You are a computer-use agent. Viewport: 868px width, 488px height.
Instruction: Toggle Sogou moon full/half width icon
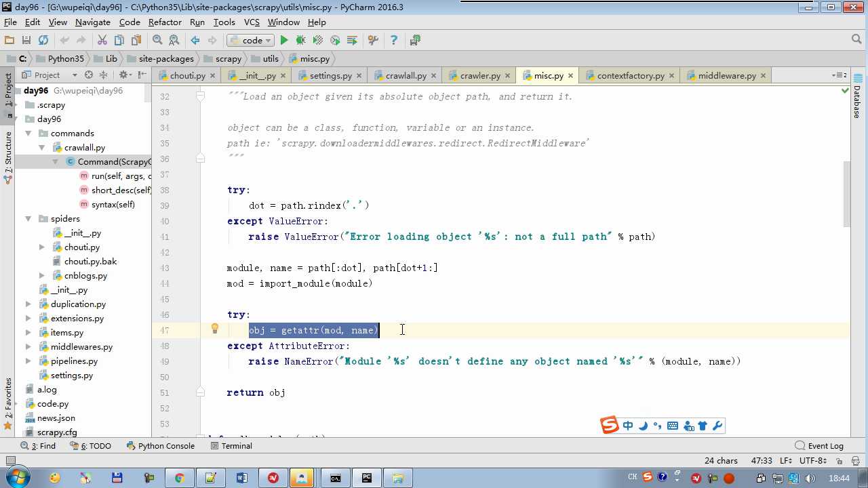(x=643, y=426)
